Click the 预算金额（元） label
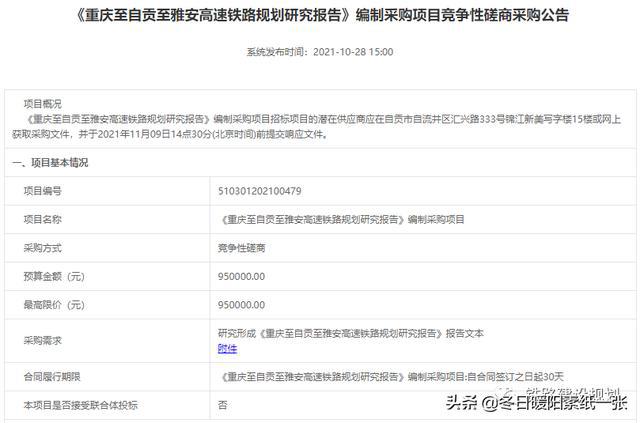The image size is (640, 423). pyautogui.click(x=54, y=275)
